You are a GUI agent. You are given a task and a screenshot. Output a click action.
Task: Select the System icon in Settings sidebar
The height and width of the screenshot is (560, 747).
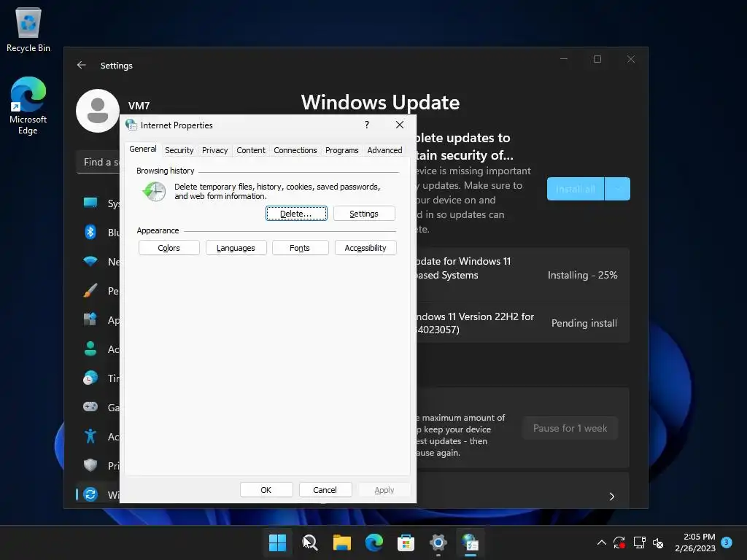pyautogui.click(x=90, y=203)
